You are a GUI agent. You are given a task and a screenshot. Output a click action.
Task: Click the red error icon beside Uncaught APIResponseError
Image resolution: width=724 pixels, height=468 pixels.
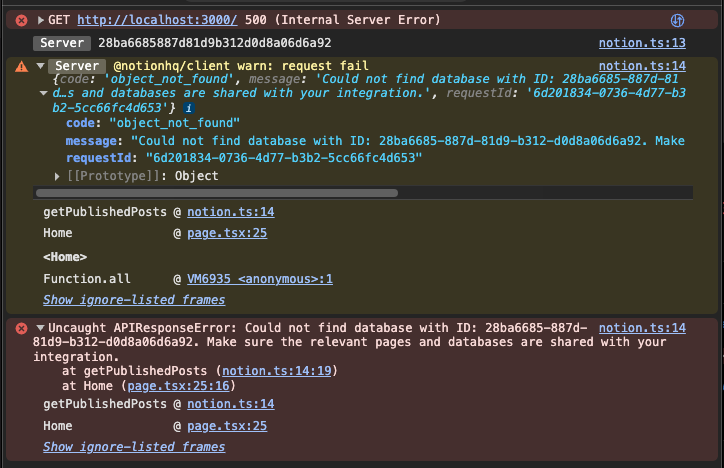click(21, 328)
